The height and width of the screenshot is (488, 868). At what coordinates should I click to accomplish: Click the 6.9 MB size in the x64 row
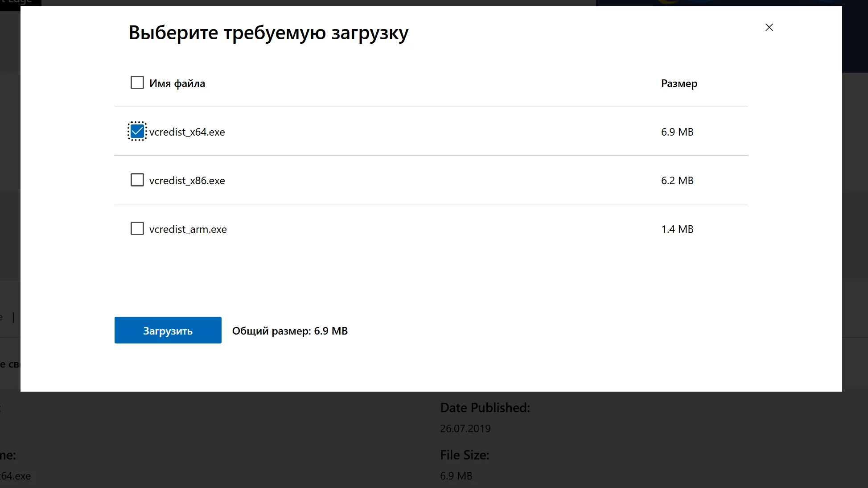(677, 132)
